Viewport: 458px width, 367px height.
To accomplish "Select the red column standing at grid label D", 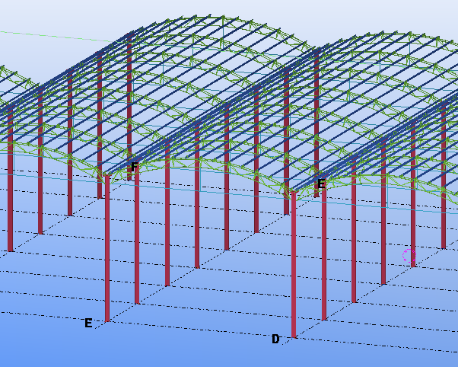I will pos(293,265).
